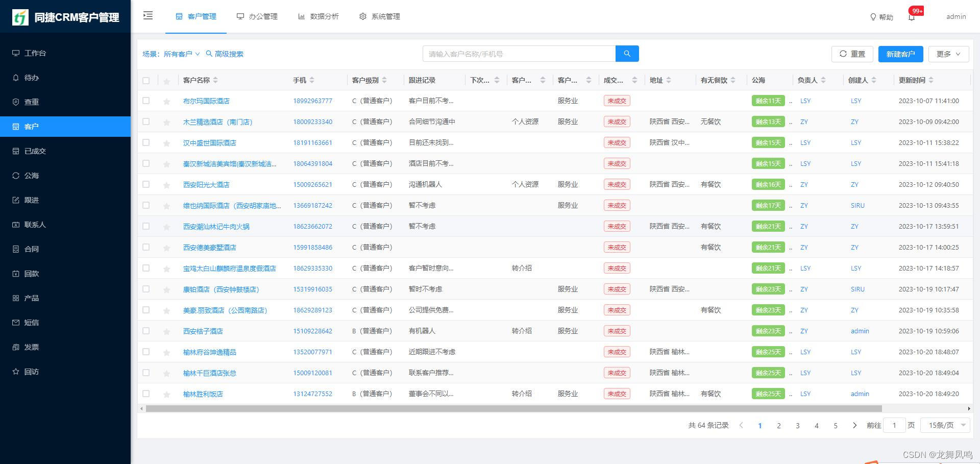Sort the table by the 手机 column arrows
The height and width of the screenshot is (464, 980).
312,80
